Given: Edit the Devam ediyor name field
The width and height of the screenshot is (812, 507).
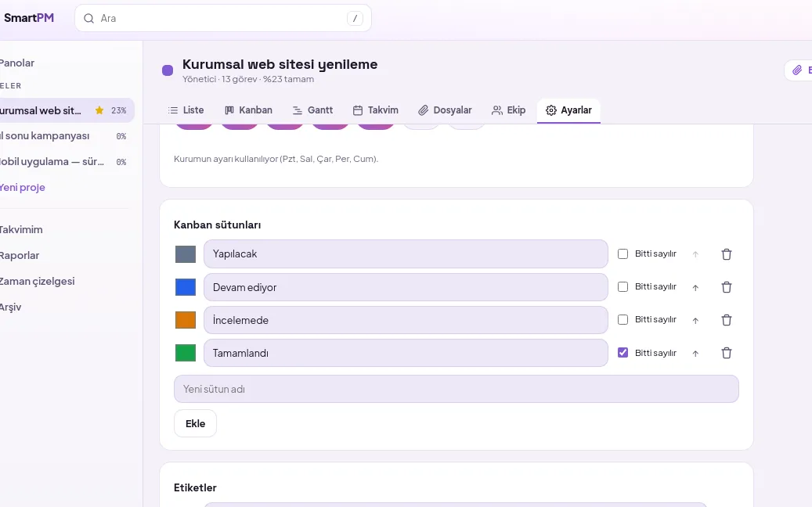Looking at the screenshot, I should click(x=406, y=287).
